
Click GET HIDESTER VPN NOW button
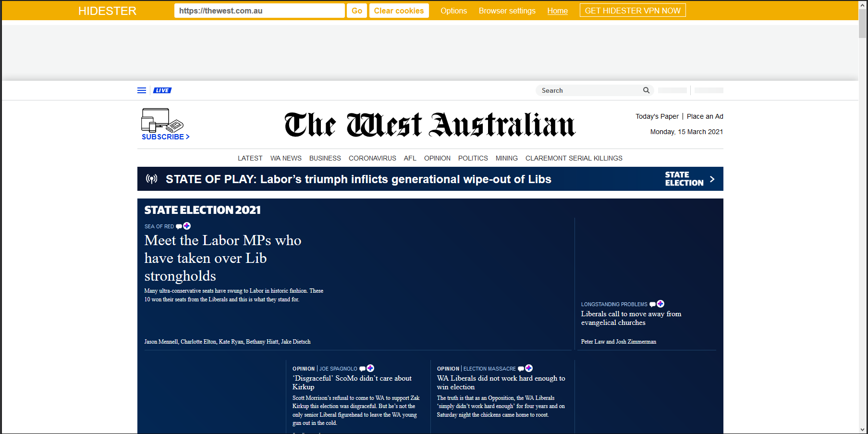[633, 11]
